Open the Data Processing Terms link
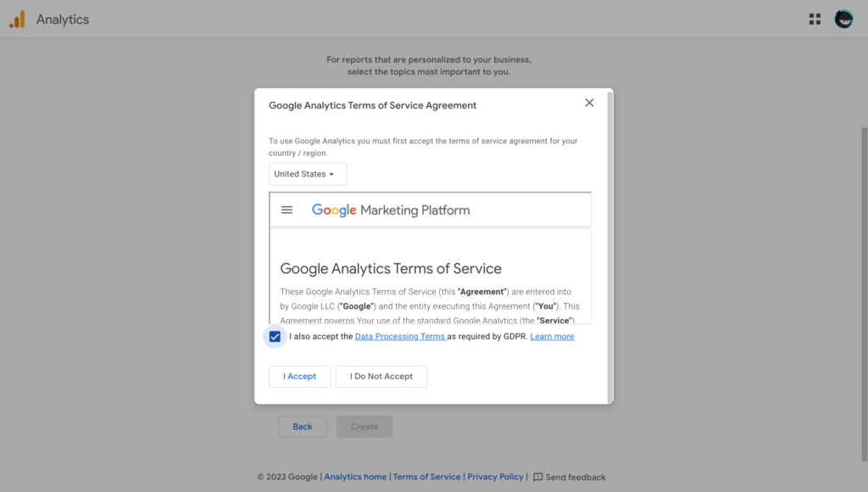 click(399, 336)
